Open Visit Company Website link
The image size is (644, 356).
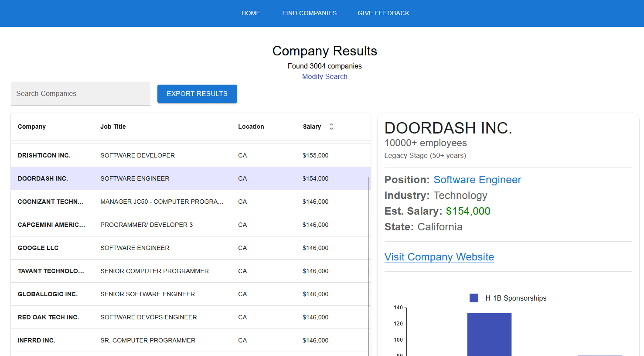tap(439, 257)
